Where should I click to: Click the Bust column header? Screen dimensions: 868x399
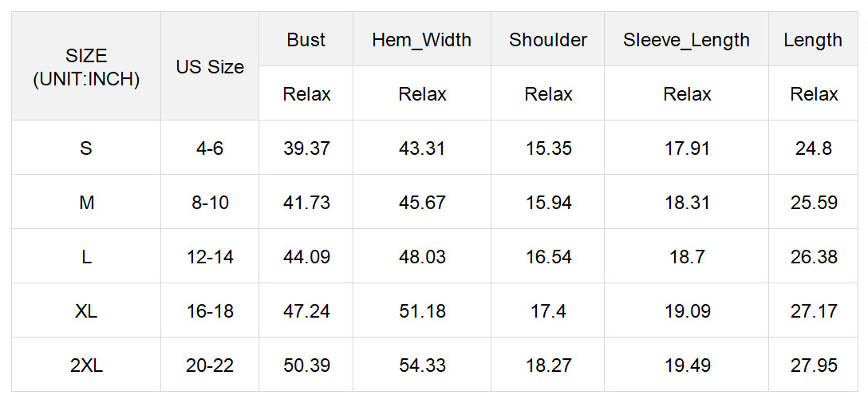click(306, 40)
